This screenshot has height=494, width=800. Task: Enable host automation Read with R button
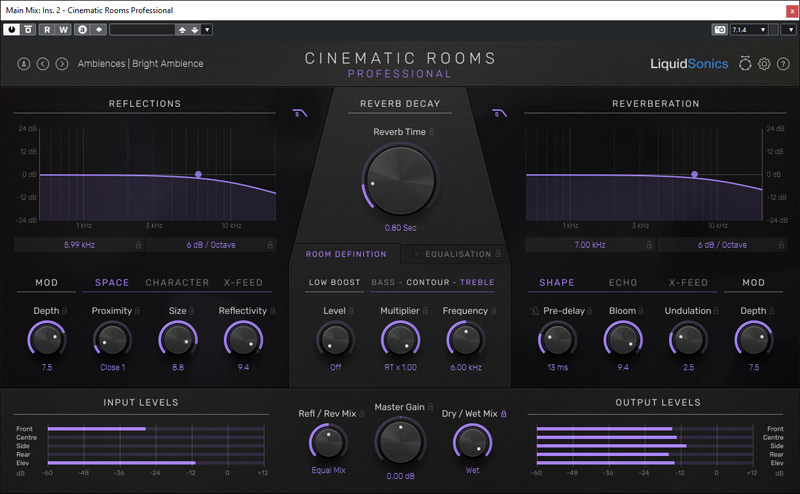47,30
